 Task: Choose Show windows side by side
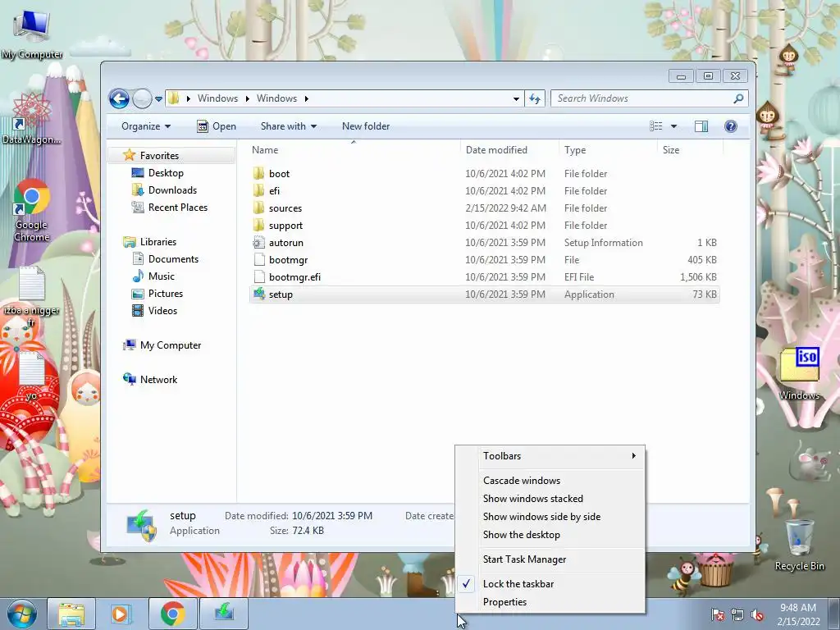(x=550, y=517)
